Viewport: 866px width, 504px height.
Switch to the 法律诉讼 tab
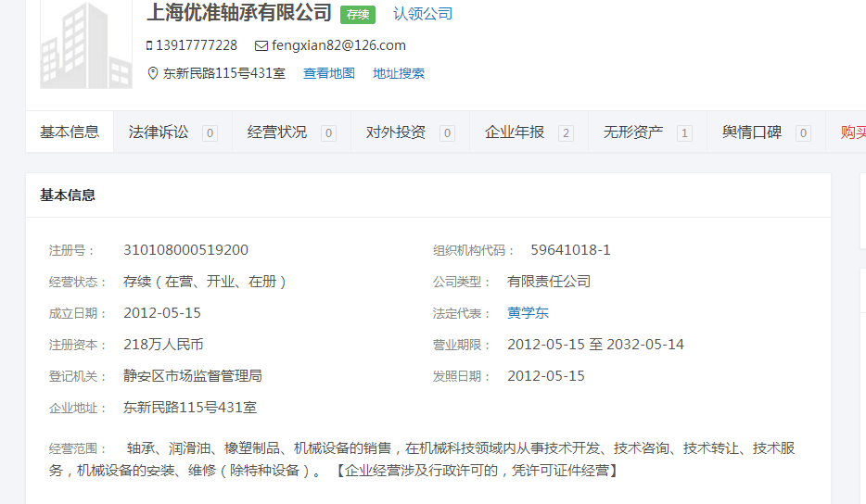point(159,132)
